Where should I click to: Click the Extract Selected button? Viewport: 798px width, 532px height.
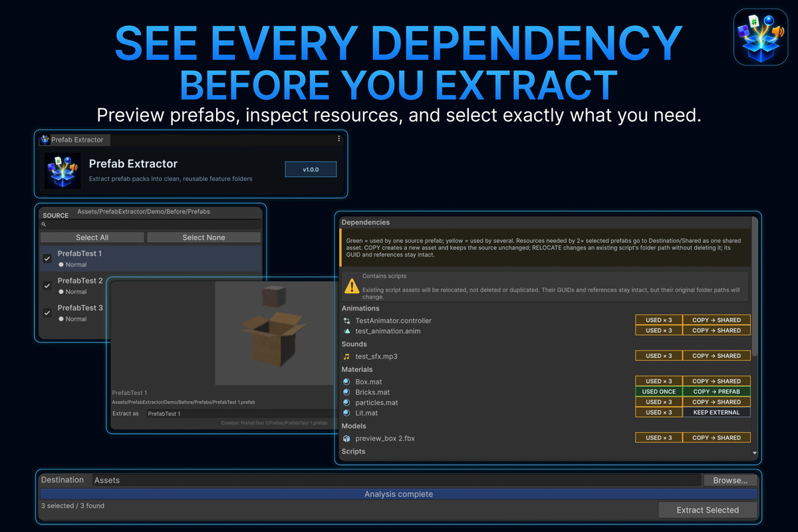tap(708, 510)
